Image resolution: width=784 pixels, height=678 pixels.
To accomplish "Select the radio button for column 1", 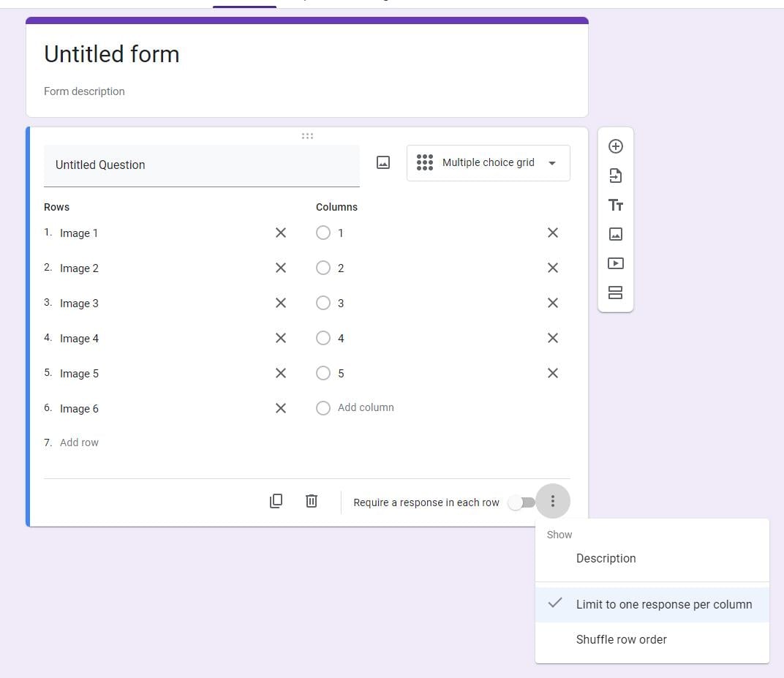I will point(323,233).
